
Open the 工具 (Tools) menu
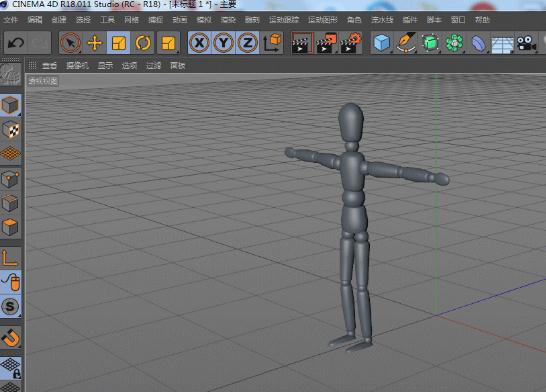107,20
